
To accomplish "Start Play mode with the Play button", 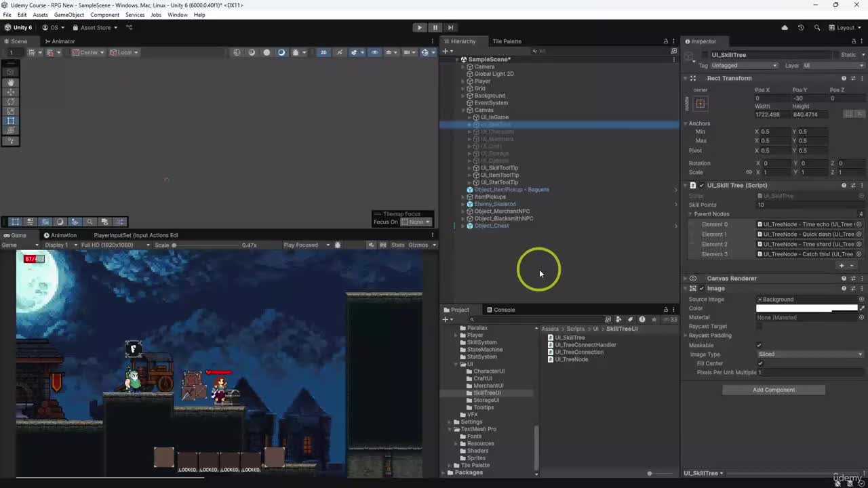I will [x=419, y=28].
